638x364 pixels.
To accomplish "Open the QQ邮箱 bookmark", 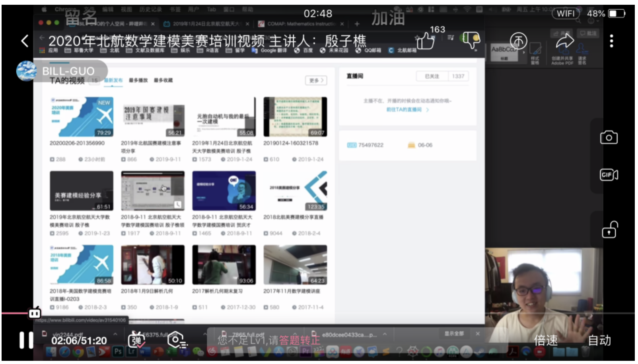I will pos(368,50).
